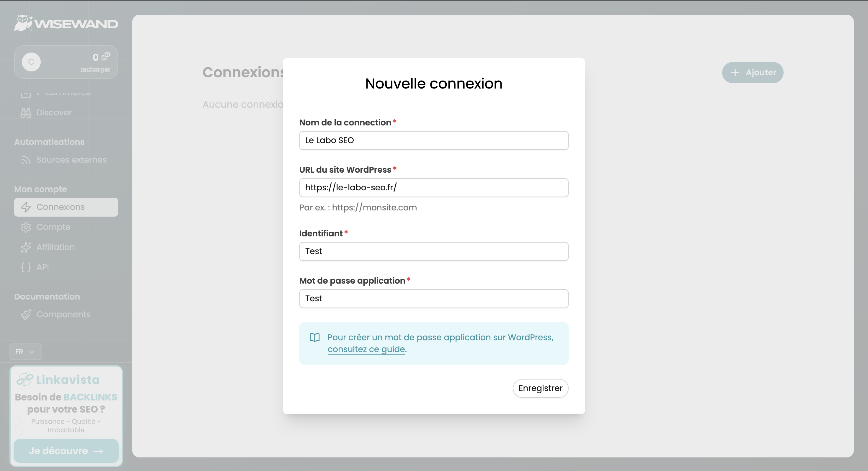Click the coins icon next to credit balance
This screenshot has width=868, height=471.
click(x=105, y=57)
